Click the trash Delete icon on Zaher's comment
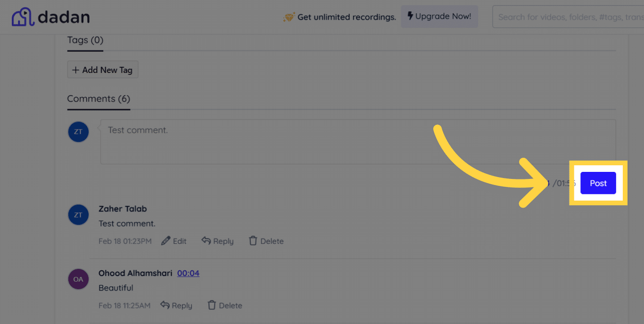 click(x=253, y=241)
